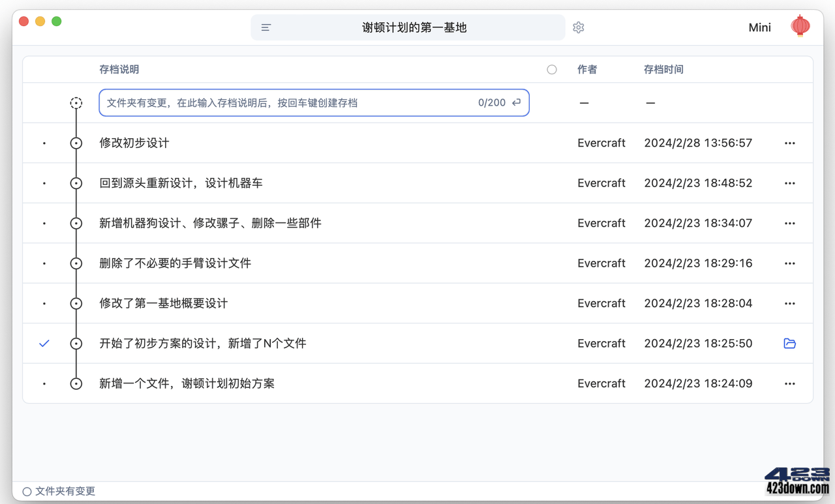835x504 pixels.
Task: Open settings via the gear icon
Action: (x=578, y=27)
